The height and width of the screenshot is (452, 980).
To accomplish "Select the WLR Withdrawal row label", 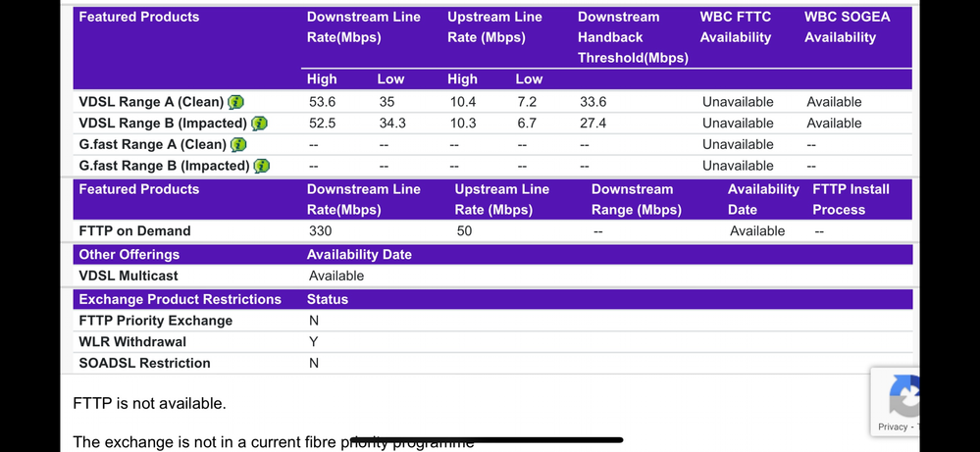I will point(132,342).
